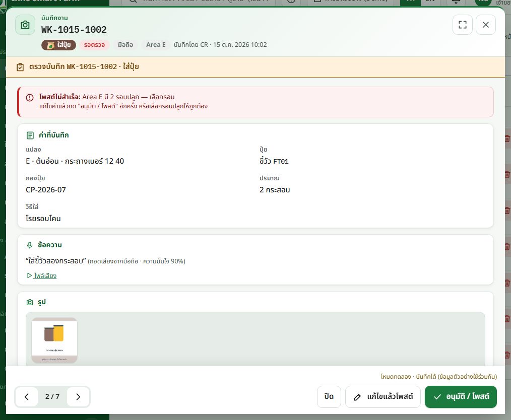Click the record ID heading WK-1015-1002
Screen dimensions: 511x420
pyautogui.click(x=74, y=30)
